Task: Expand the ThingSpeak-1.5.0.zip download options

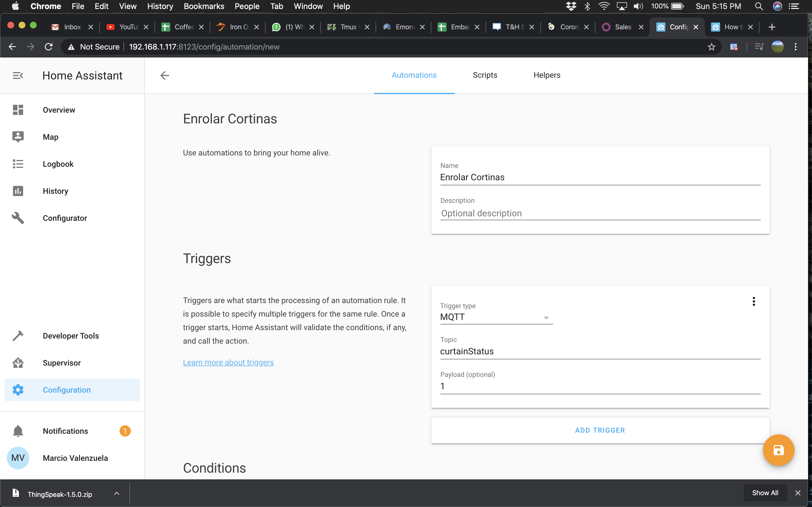Action: (x=117, y=493)
